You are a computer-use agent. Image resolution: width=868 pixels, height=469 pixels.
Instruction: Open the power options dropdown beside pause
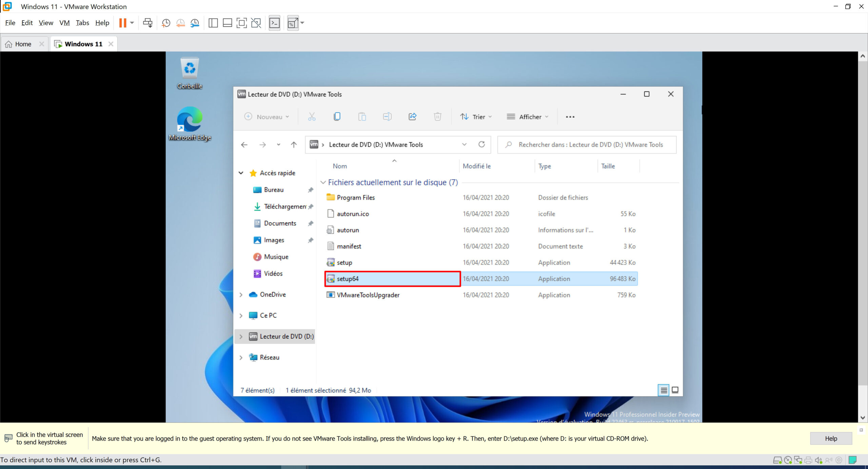point(132,23)
